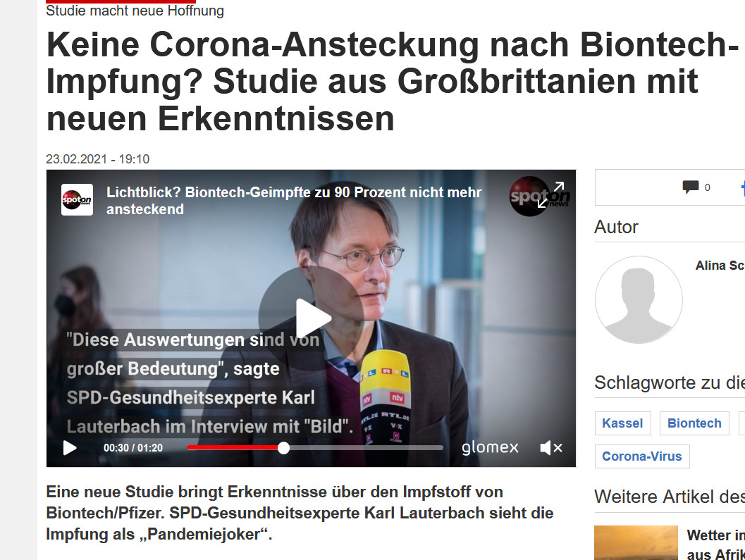The width and height of the screenshot is (745, 560).
Task: Open the Wetter article thumbnail
Action: point(636,543)
